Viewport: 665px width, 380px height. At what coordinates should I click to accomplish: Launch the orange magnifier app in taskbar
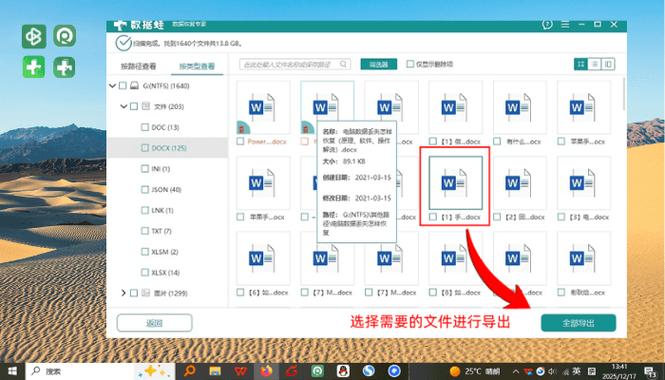(x=189, y=371)
